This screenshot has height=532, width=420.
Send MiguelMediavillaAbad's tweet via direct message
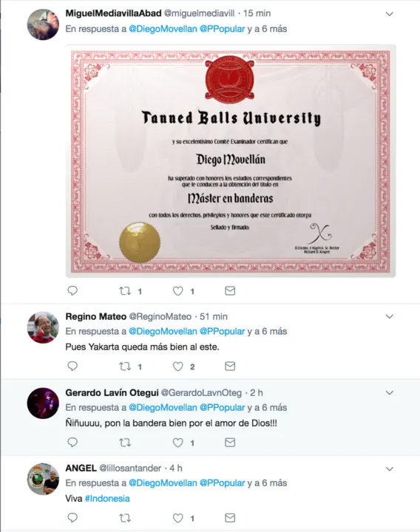(x=230, y=291)
